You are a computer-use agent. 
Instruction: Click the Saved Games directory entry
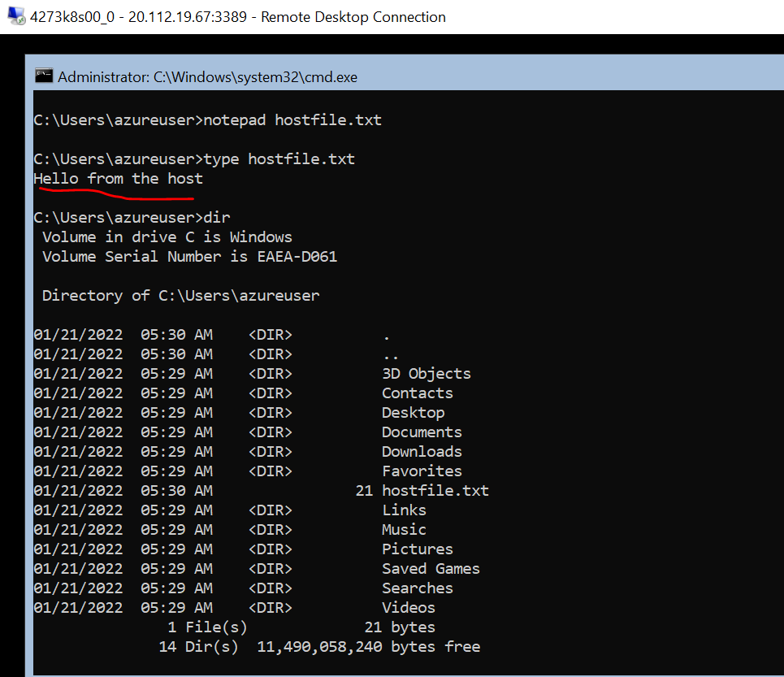click(x=431, y=569)
